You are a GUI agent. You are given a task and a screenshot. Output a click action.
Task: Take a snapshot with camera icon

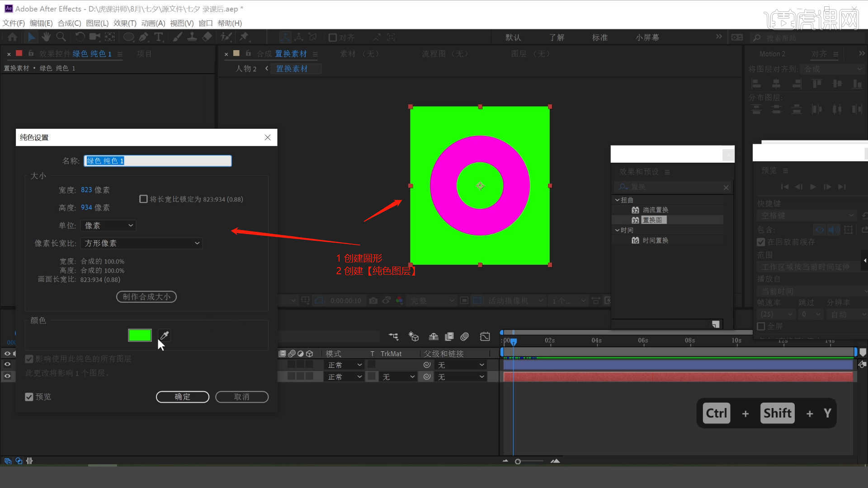click(x=373, y=300)
